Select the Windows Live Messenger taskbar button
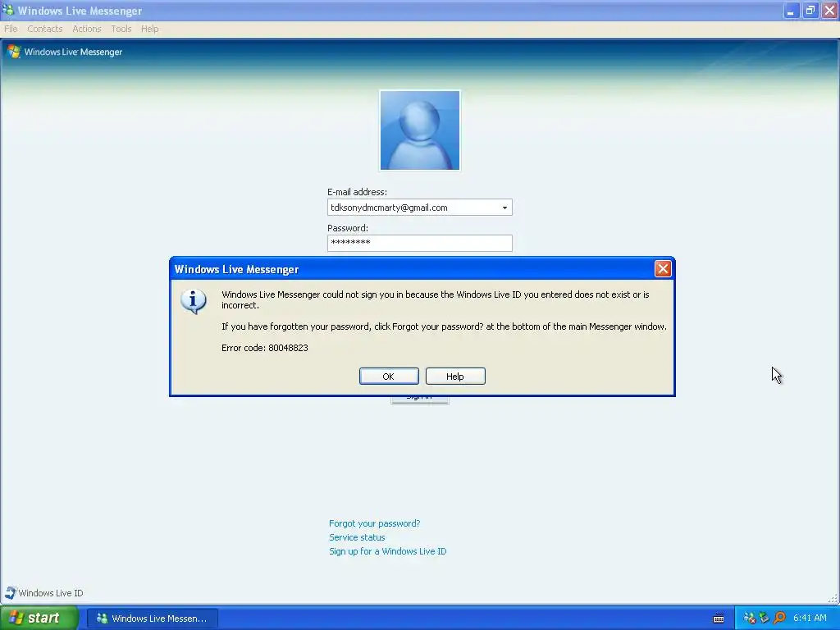Viewport: 840px width, 630px height. (152, 619)
